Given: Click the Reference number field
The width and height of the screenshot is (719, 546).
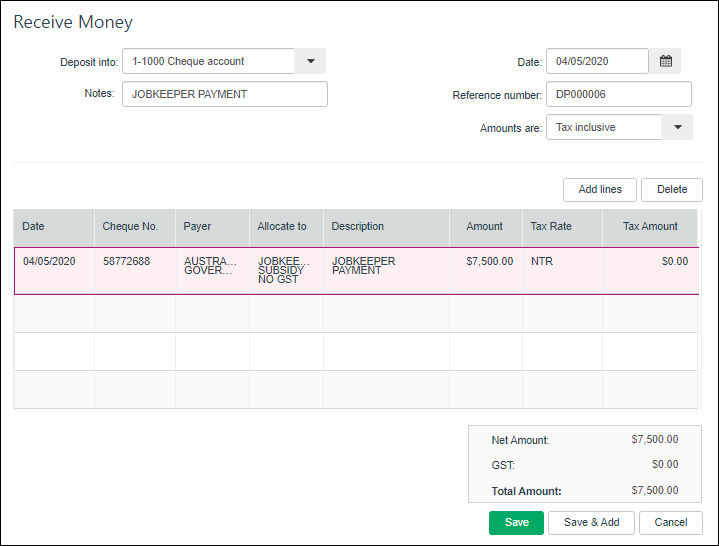Looking at the screenshot, I should (x=618, y=94).
